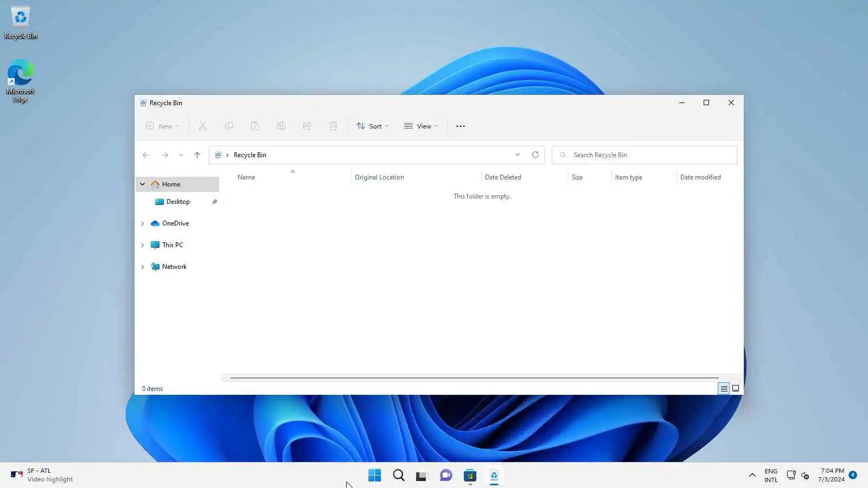Open the New dropdown menu
The width and height of the screenshot is (868, 488).
click(x=162, y=126)
